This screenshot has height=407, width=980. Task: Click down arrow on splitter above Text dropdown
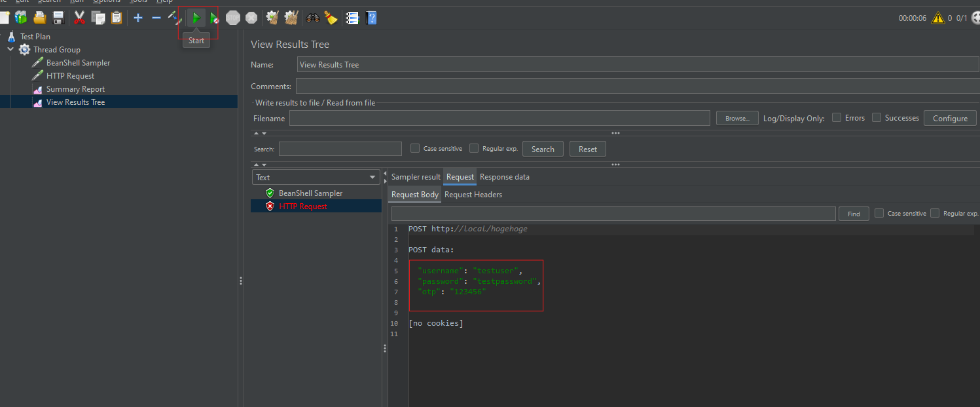[x=263, y=165]
